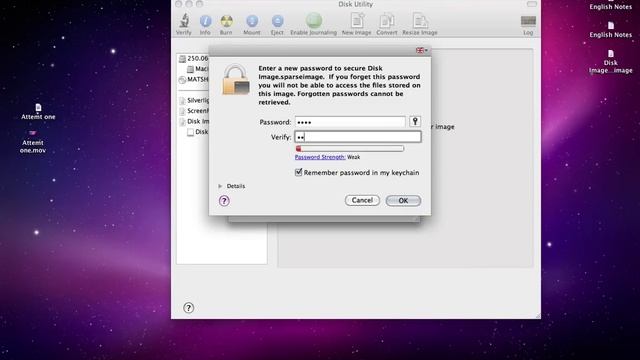
Task: Open the UK flag input source menu
Action: [422, 50]
